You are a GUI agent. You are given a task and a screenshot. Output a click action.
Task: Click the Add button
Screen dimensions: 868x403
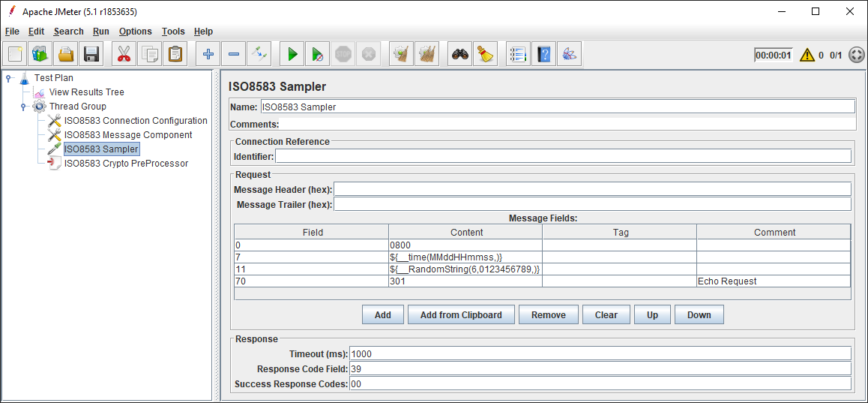[382, 315]
